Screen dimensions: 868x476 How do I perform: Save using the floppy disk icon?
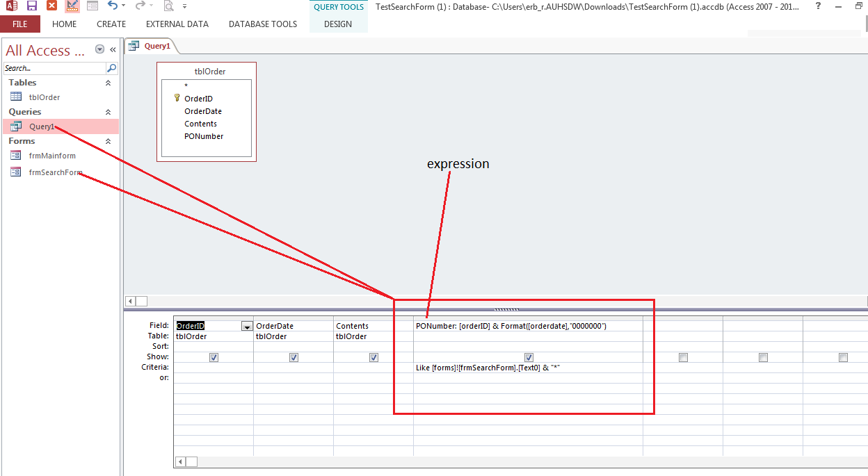pos(32,6)
